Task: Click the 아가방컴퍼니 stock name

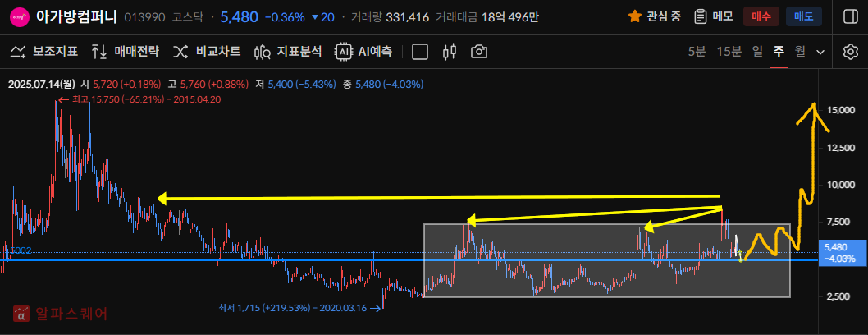Action: pos(76,16)
